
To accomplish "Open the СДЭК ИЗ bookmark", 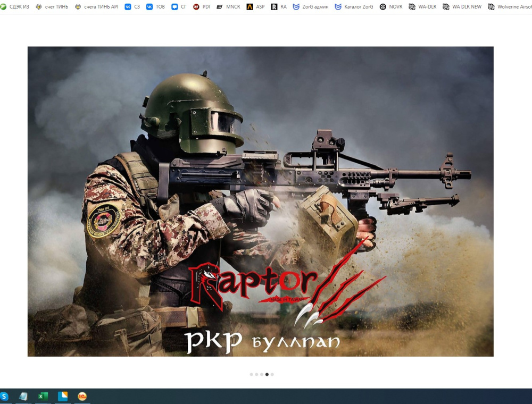I will (15, 7).
